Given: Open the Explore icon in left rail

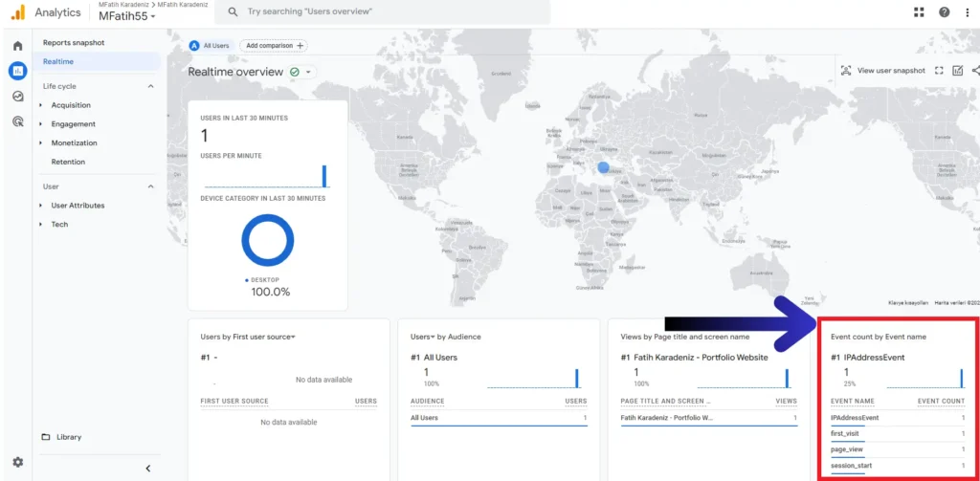Looking at the screenshot, I should (x=17, y=96).
